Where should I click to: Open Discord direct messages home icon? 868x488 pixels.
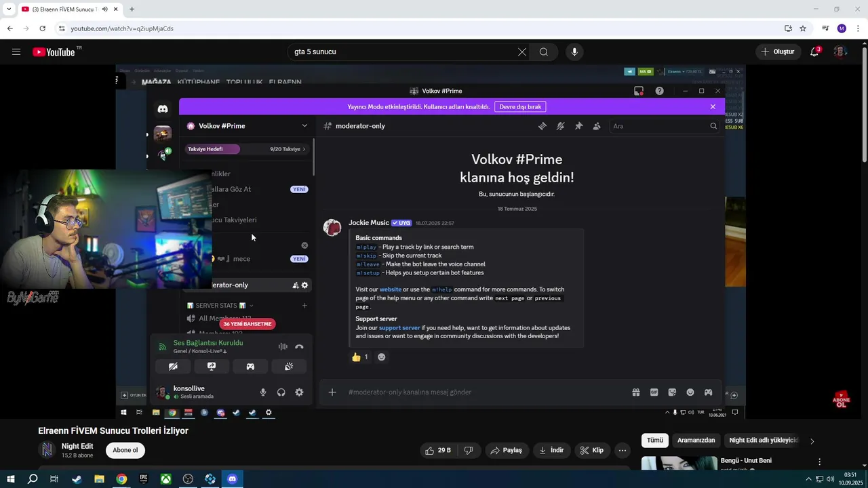pos(163,109)
